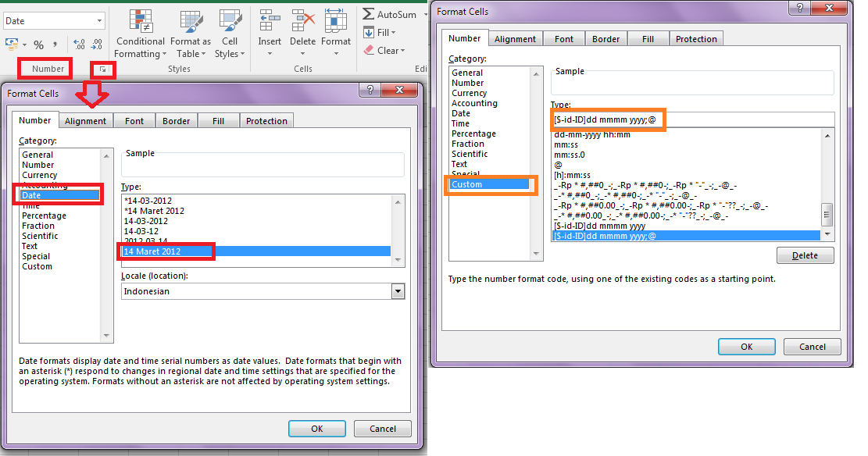The height and width of the screenshot is (456, 868).
Task: Switch to Alignment tab in left dialog
Action: [85, 121]
